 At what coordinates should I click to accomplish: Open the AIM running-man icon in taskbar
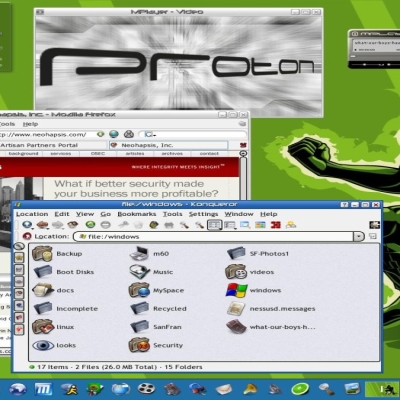pyautogui.click(x=69, y=389)
